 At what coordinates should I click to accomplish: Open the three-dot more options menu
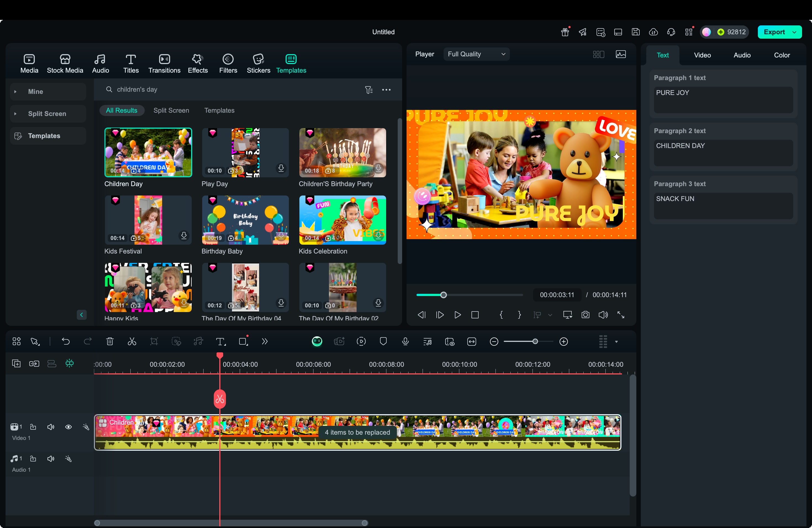click(386, 90)
